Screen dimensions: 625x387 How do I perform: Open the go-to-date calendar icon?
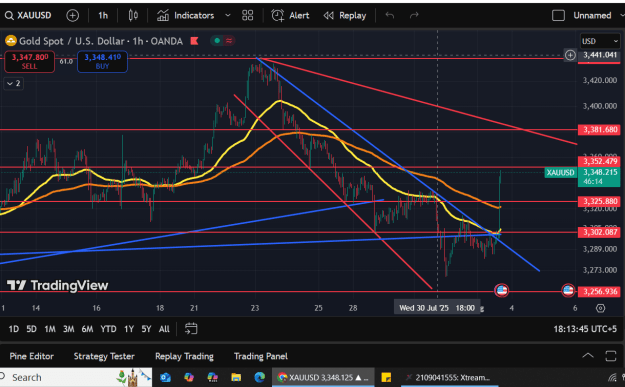tap(191, 328)
